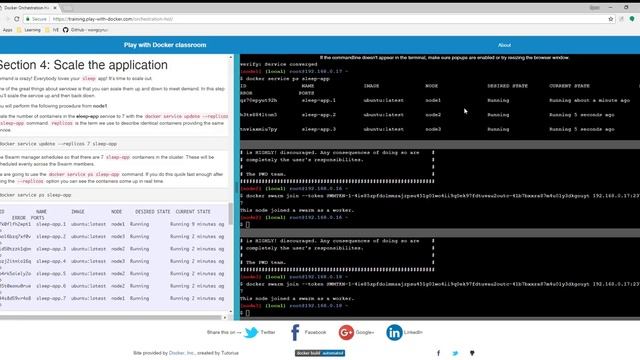Close the Docker Orchestration browser tab
This screenshot has height=360, width=640.
pos(55,8)
